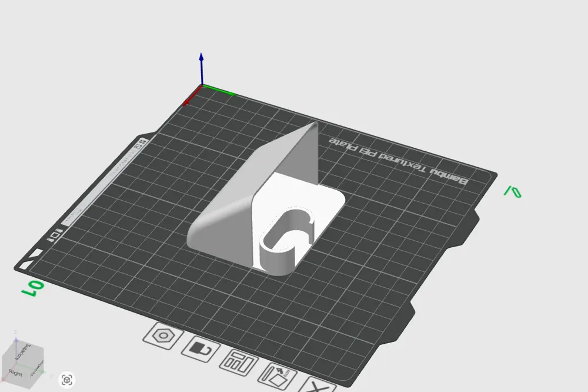Click the arrange objects layout icon

click(x=239, y=363)
